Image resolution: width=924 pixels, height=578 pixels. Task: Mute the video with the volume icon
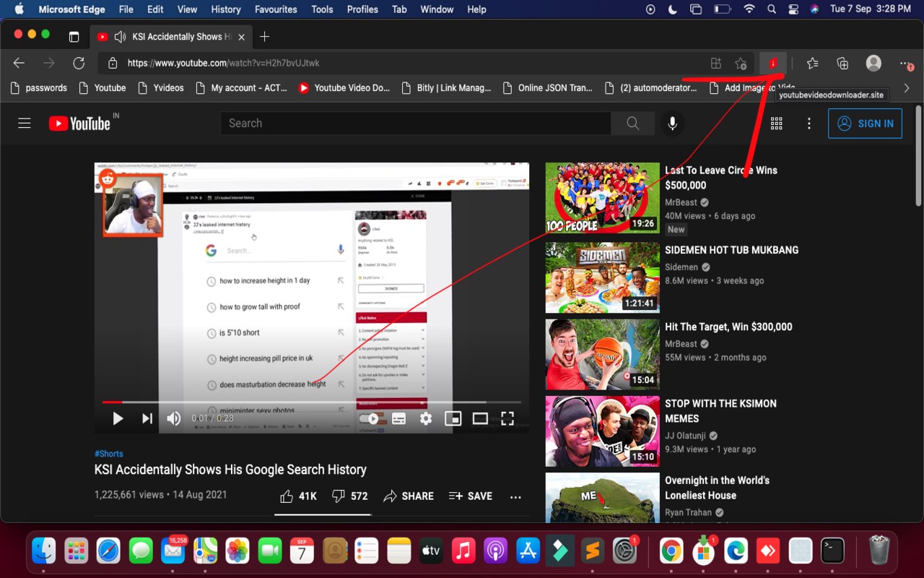173,418
